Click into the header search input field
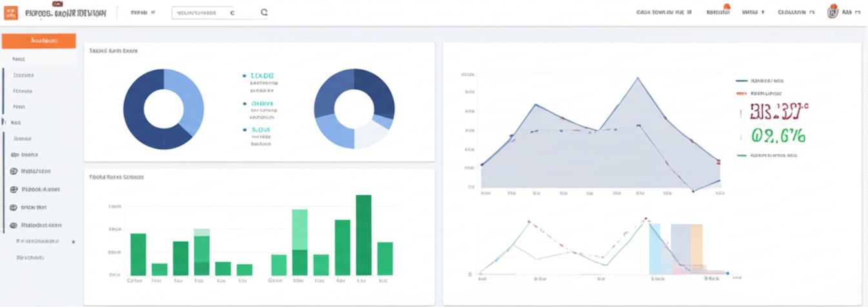Viewport: 868px width, 307px height. 197,12
